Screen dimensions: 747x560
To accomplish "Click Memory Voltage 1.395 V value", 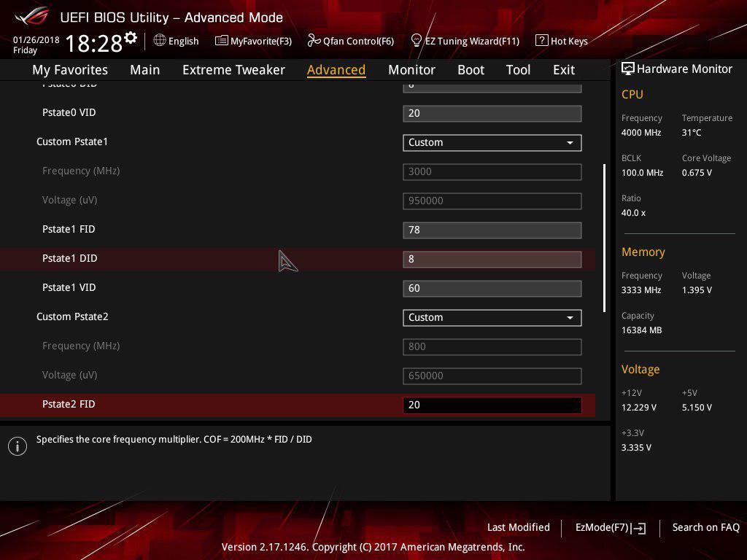I will pyautogui.click(x=697, y=290).
